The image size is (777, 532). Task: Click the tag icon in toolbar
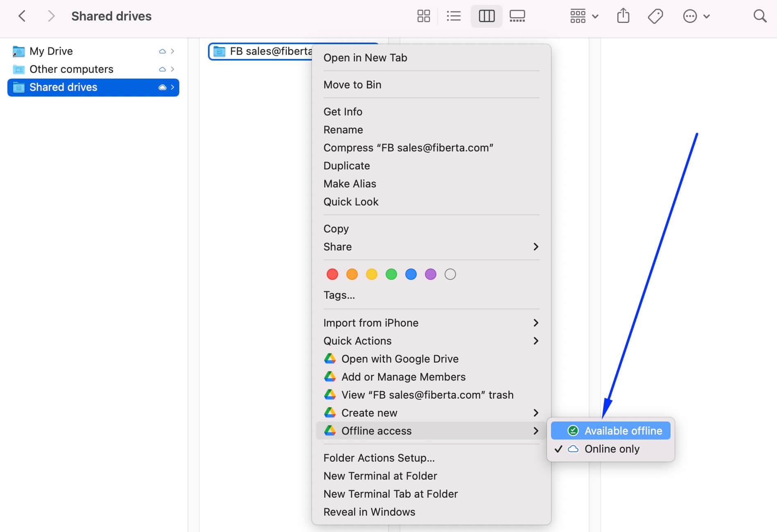coord(655,16)
